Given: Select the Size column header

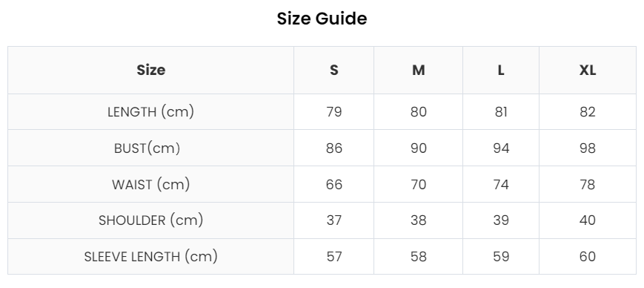Looking at the screenshot, I should [150, 71].
